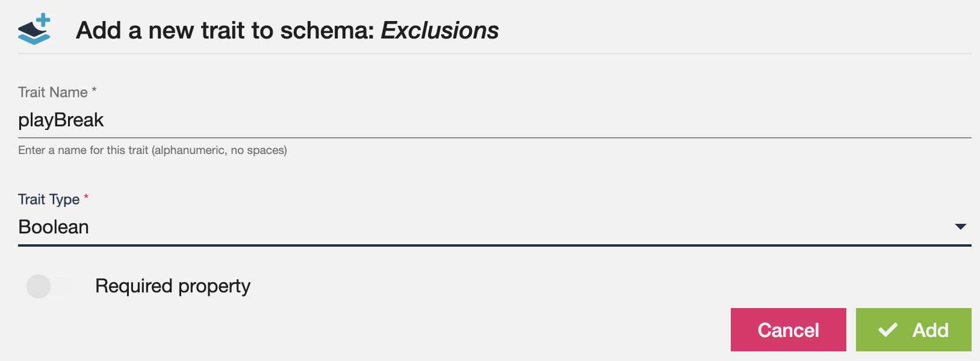Viewport: 980px width, 361px height.
Task: Click the asterisk beside Trait Name
Action: [x=94, y=91]
